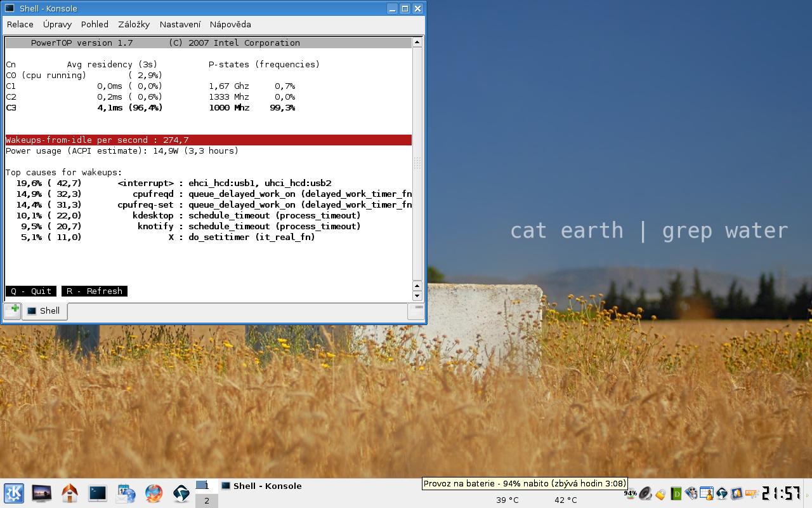
Task: Click the Power usage ACPI estimate line
Action: (x=122, y=150)
